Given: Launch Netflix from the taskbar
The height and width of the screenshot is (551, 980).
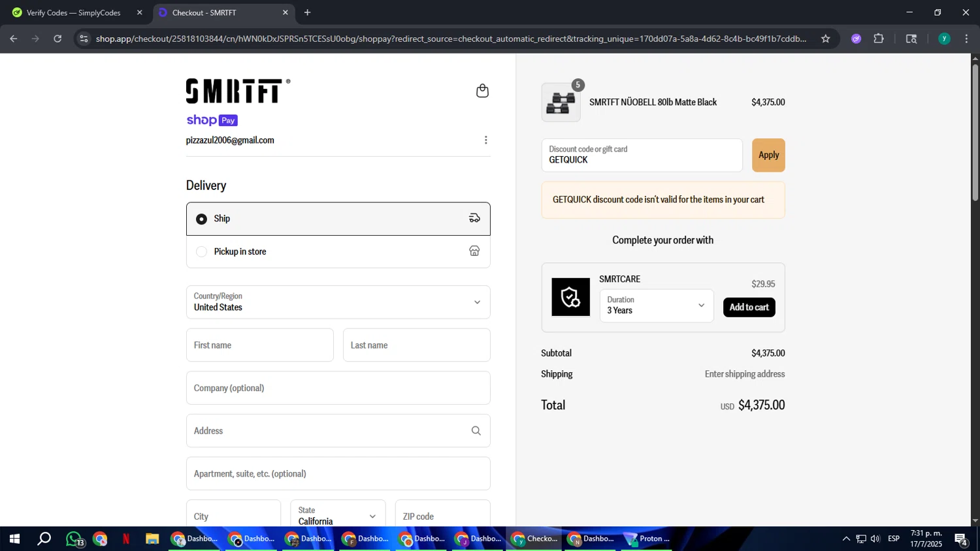Looking at the screenshot, I should pyautogui.click(x=126, y=539).
